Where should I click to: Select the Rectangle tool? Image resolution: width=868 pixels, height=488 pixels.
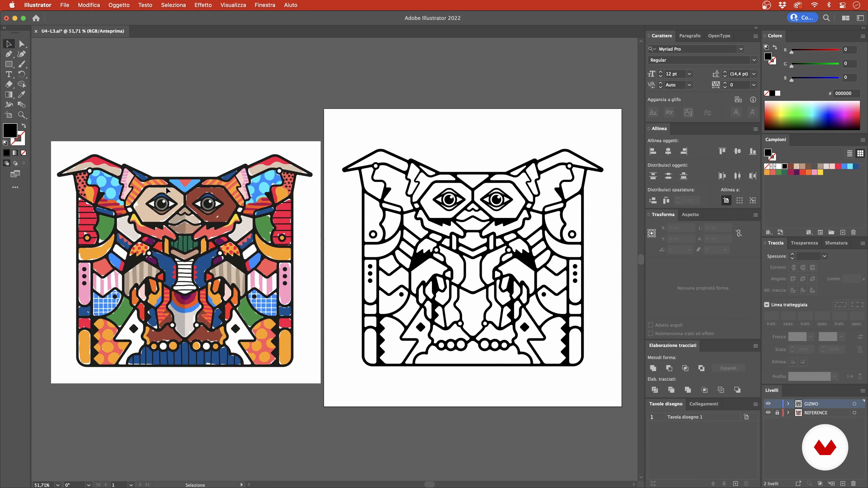click(9, 64)
